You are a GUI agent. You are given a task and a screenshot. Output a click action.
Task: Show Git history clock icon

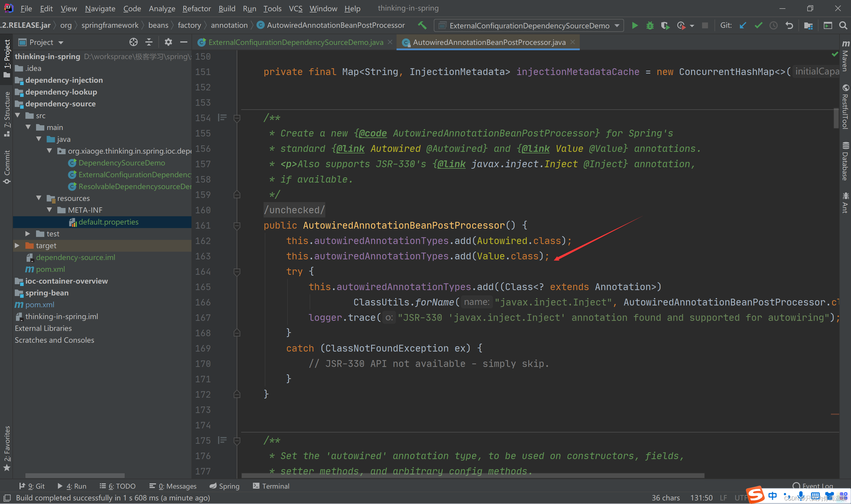click(773, 25)
